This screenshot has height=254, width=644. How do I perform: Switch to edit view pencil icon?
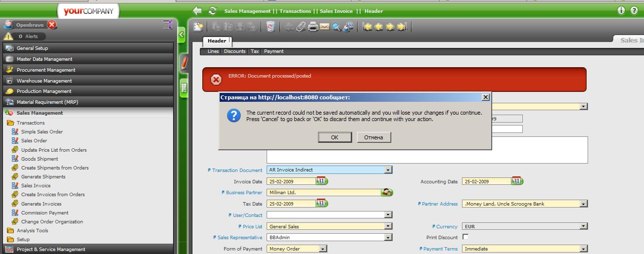pyautogui.click(x=184, y=63)
